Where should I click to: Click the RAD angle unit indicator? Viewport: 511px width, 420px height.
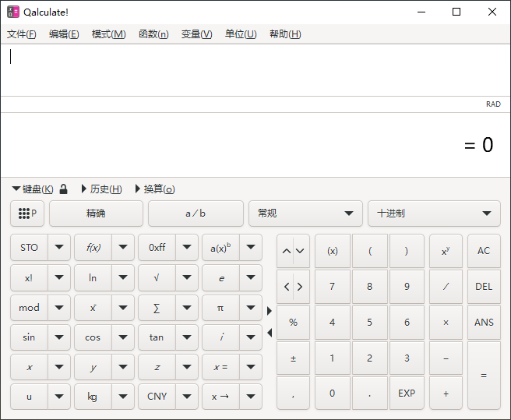(493, 104)
